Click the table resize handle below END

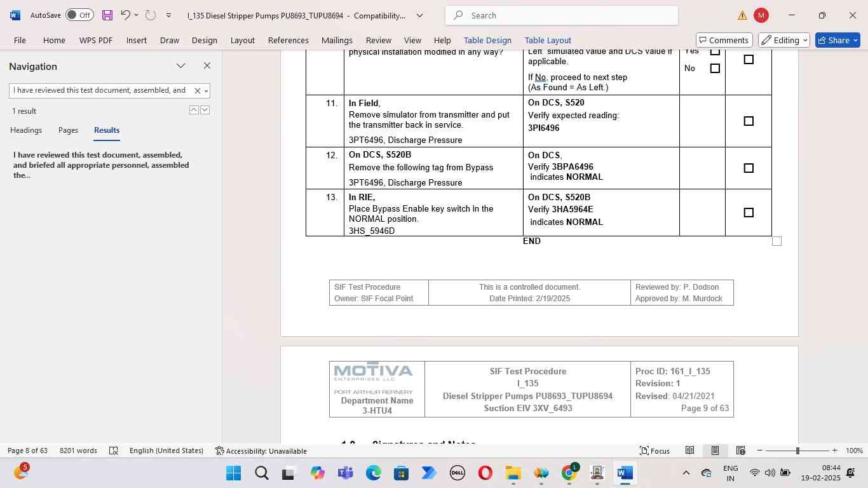click(776, 241)
